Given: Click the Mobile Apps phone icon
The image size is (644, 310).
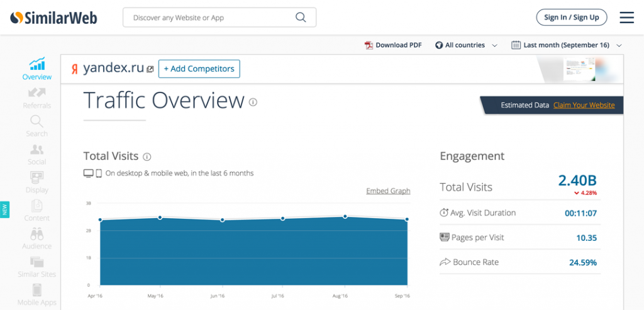Looking at the screenshot, I should click(x=37, y=290).
